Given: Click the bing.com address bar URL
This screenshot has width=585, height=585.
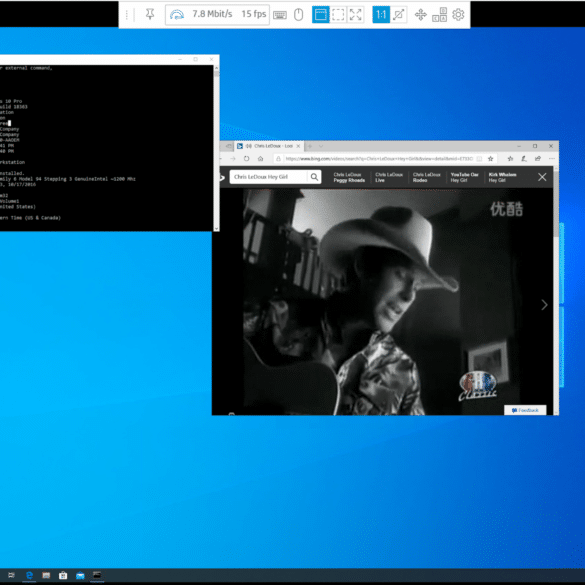Looking at the screenshot, I should 379,159.
